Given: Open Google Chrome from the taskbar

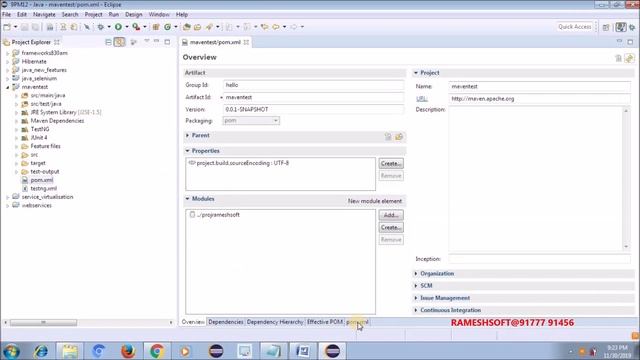Looking at the screenshot, I should tap(157, 351).
